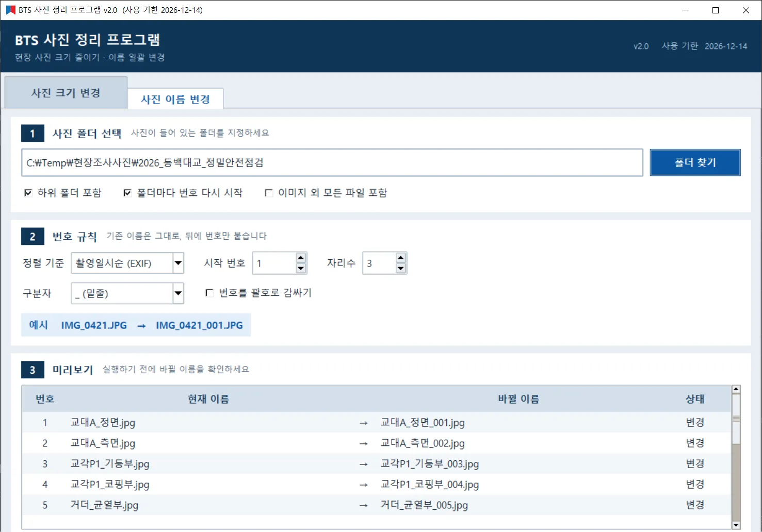Click the 상태 column header
The image size is (762, 532).
695,399
